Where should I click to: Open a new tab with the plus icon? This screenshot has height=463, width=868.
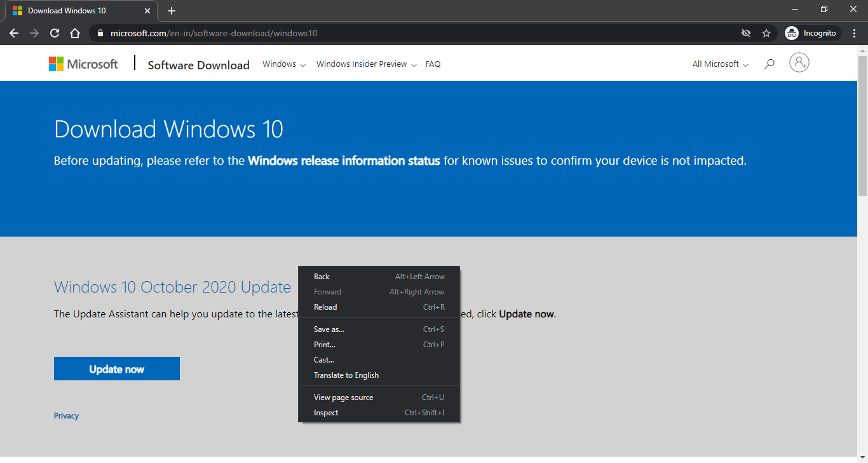pos(172,11)
